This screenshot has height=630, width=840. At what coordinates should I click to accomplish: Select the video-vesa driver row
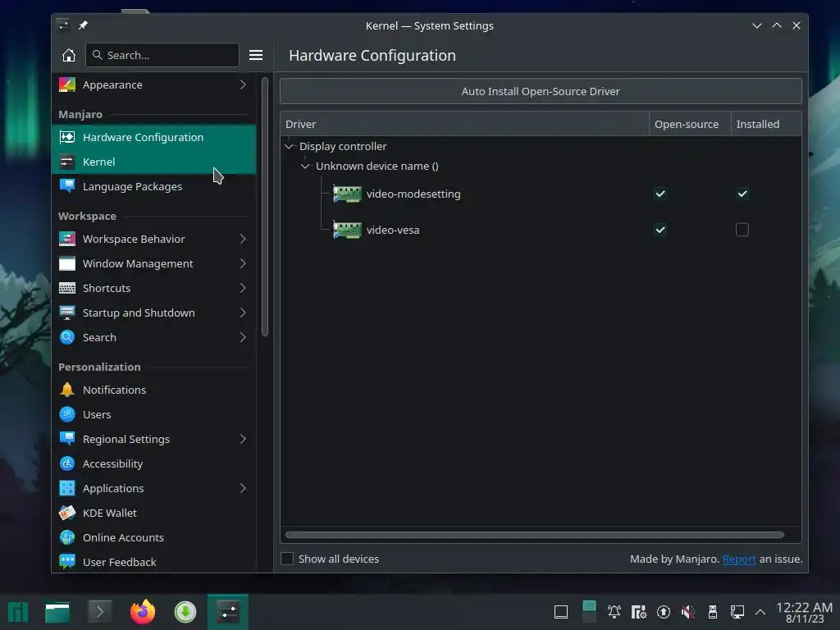point(541,230)
